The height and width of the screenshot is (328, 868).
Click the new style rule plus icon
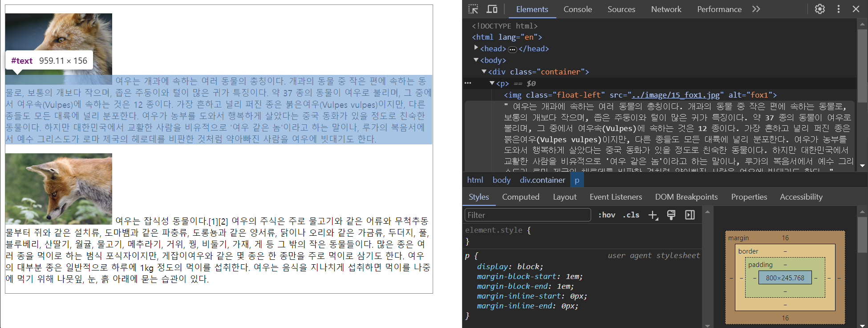tap(653, 215)
